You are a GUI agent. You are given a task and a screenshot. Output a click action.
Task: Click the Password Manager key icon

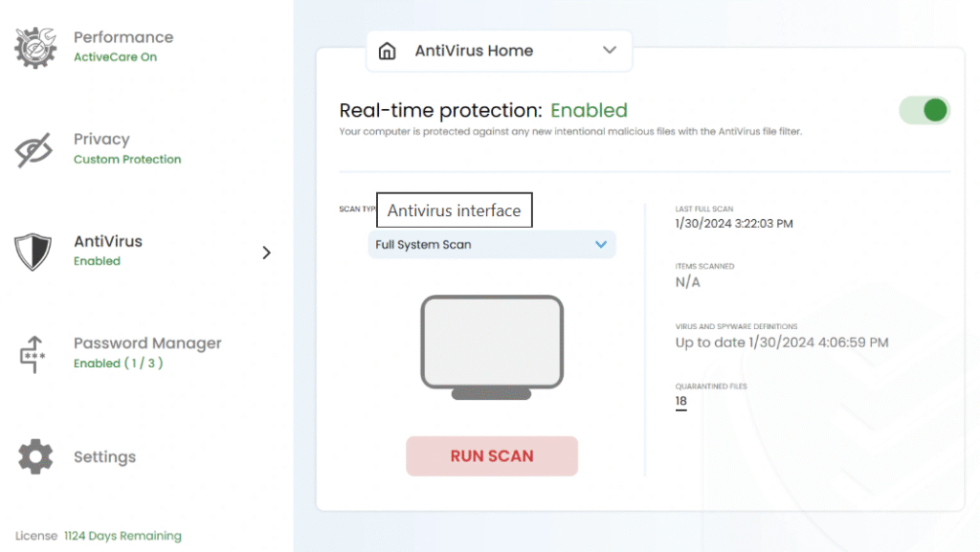tap(33, 354)
